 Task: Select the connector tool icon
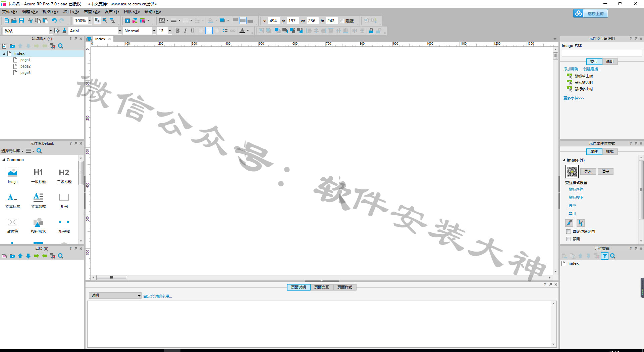pyautogui.click(x=113, y=21)
